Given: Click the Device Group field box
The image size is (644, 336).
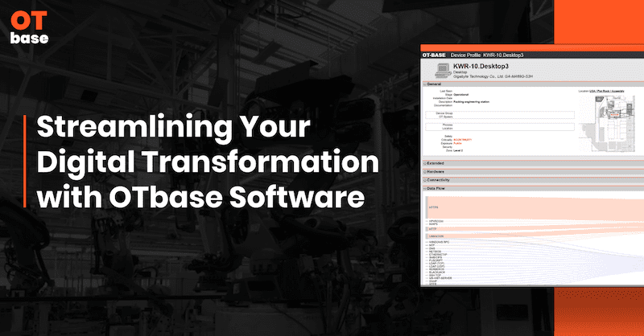Looking at the screenshot, I should click(500, 115).
